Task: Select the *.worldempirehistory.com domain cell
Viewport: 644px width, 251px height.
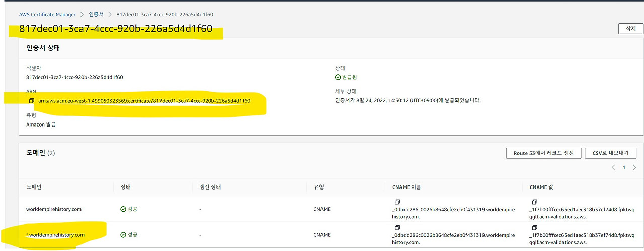Action: pyautogui.click(x=55, y=235)
